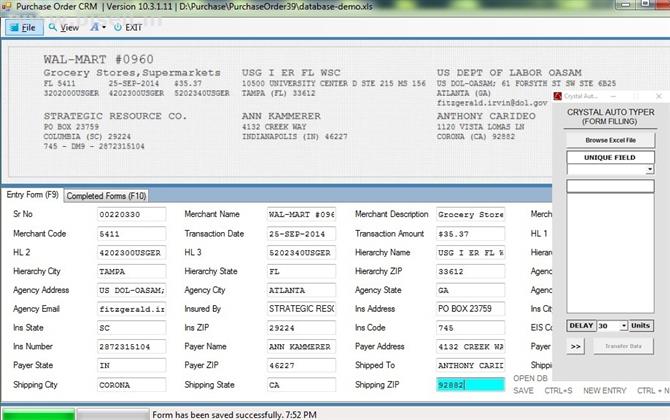670x420 pixels.
Task: Click the Payer State field IN
Action: pyautogui.click(x=131, y=365)
